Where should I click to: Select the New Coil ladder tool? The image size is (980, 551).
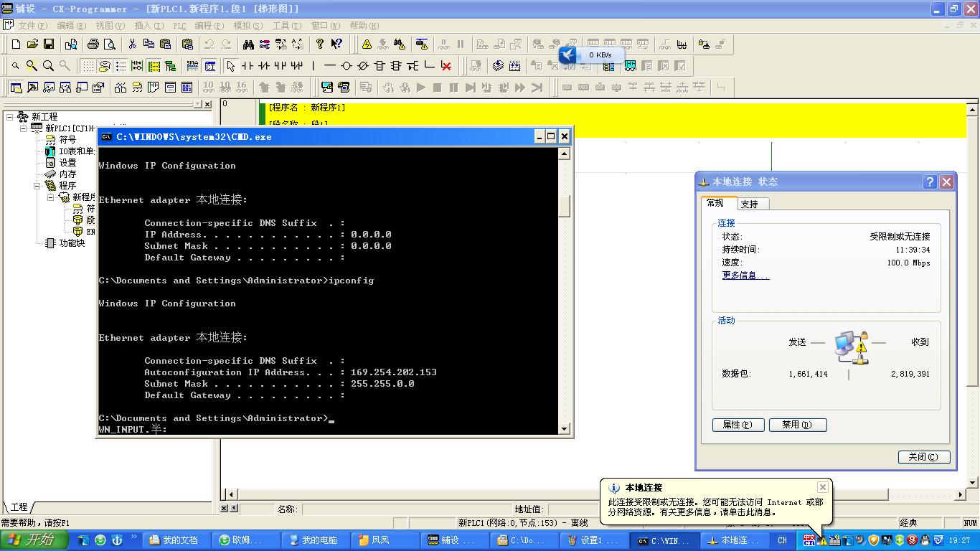pos(347,66)
